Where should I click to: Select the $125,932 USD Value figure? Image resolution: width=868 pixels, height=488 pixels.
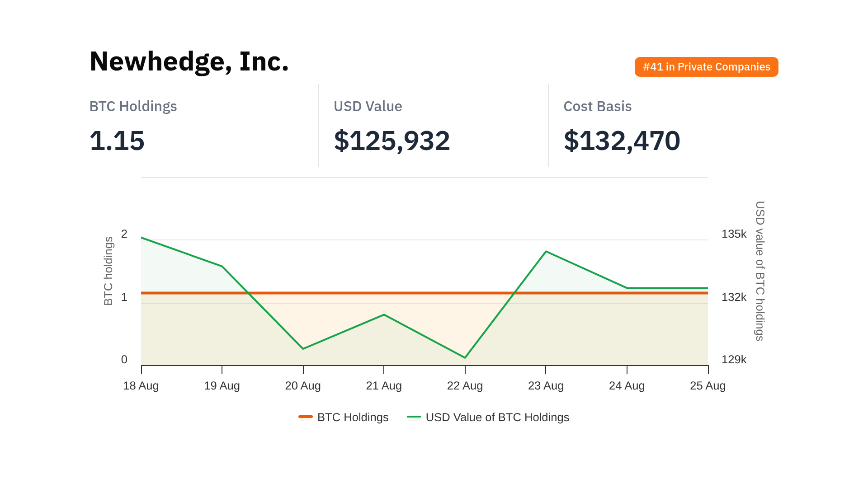pos(392,141)
